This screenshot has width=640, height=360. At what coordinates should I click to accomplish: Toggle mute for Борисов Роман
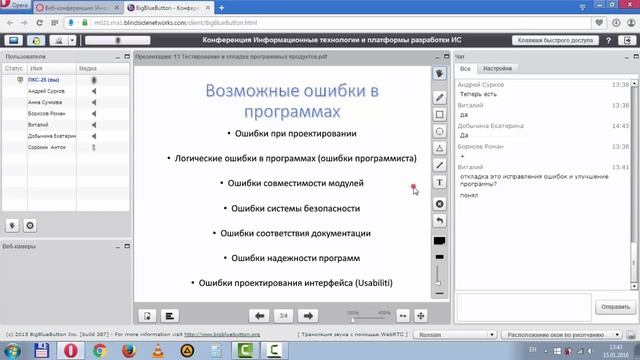pos(94,113)
